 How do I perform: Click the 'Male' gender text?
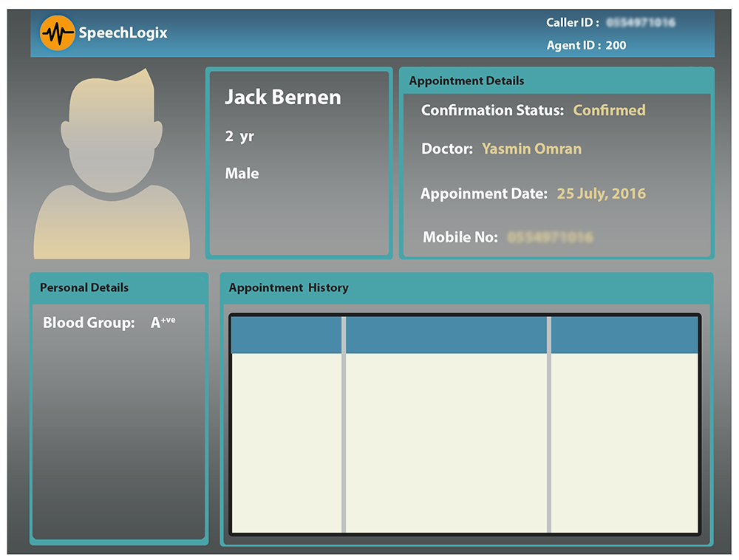coord(242,174)
